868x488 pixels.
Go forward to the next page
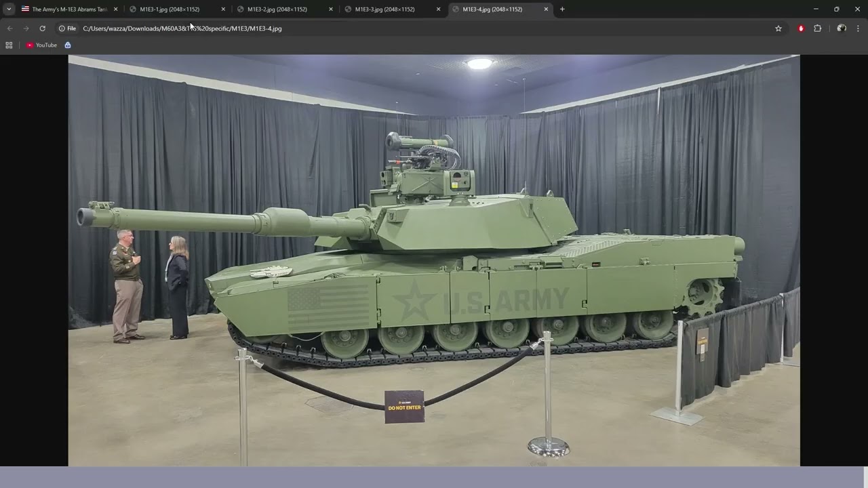click(26, 28)
